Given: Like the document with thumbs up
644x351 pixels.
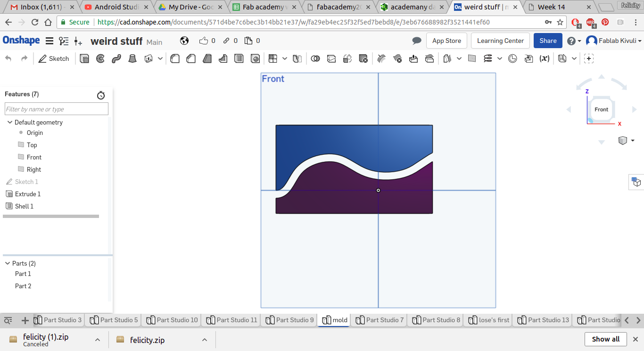Looking at the screenshot, I should (x=204, y=41).
